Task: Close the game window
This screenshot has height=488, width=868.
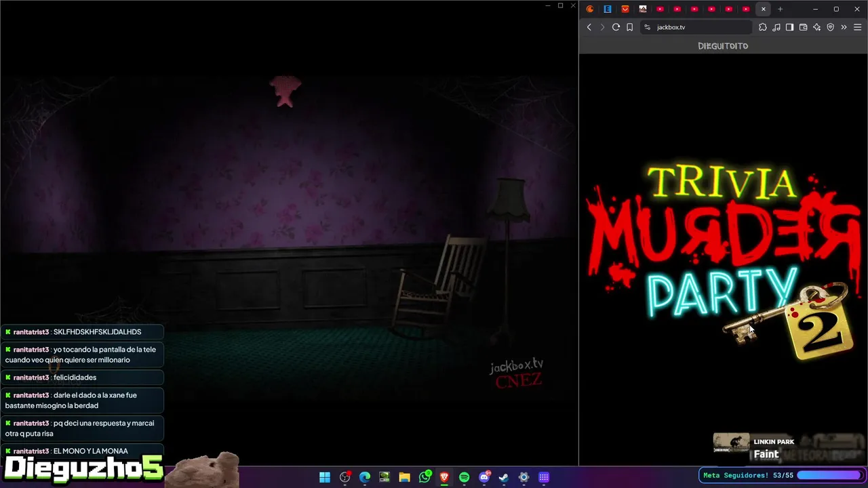Action: click(572, 5)
